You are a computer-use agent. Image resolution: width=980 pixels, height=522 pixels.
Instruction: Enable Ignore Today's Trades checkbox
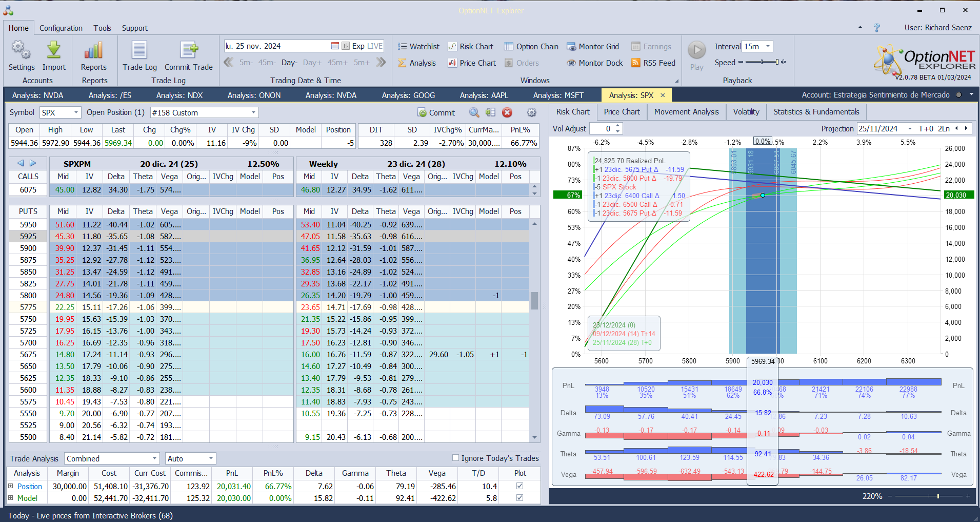point(455,458)
